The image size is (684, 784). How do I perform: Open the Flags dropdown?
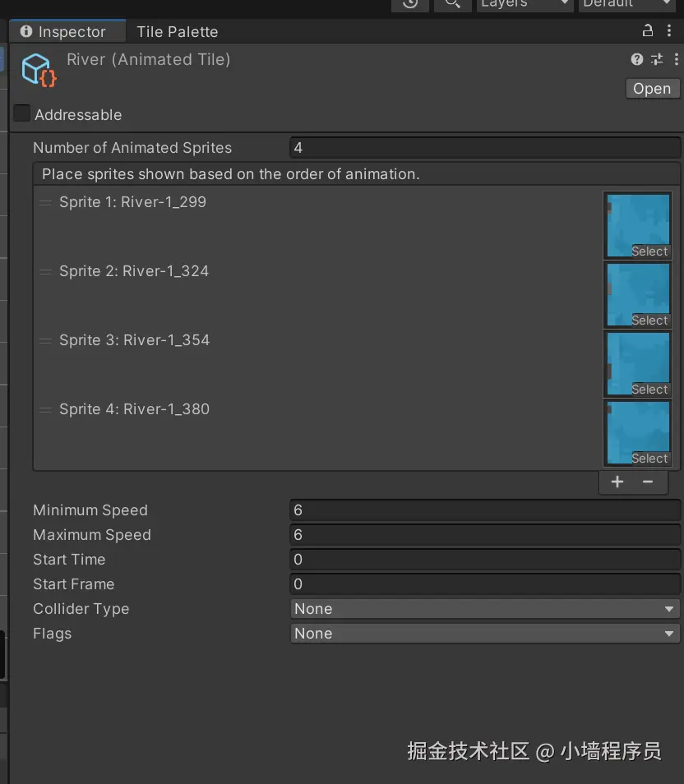point(485,634)
